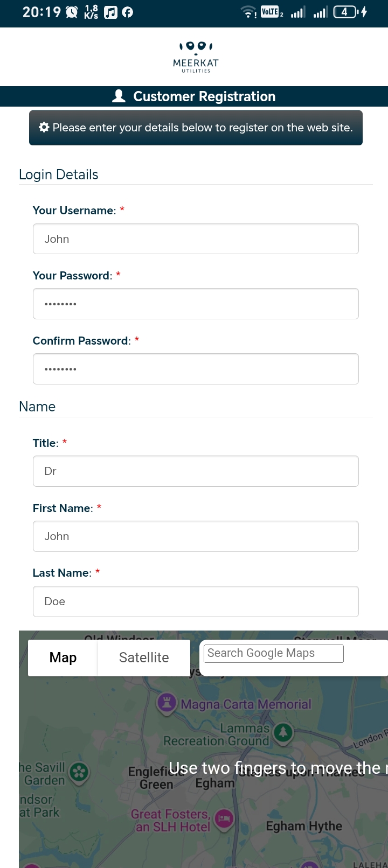Focus the First Name field
This screenshot has height=868, width=388.
[x=196, y=536]
